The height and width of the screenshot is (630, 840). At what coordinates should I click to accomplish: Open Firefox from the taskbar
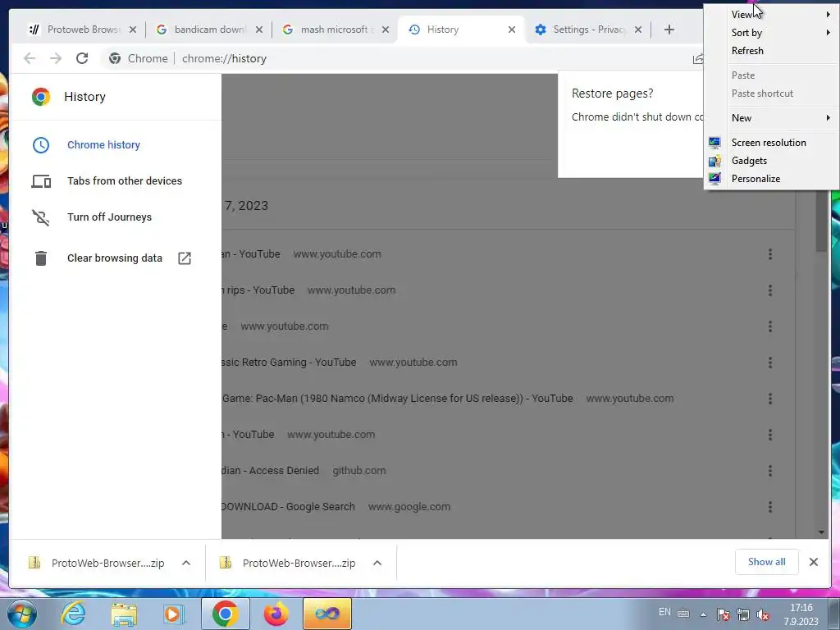[x=276, y=614]
